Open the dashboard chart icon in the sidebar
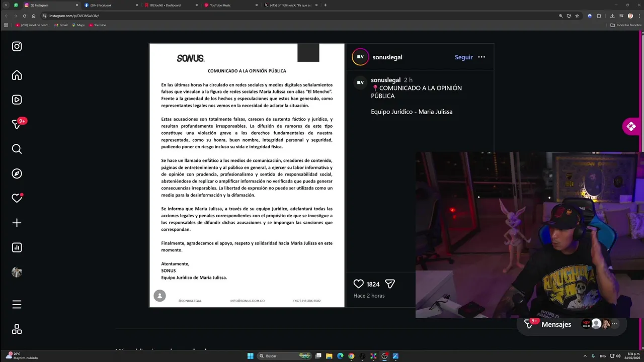This screenshot has height=362, width=644. click(17, 247)
